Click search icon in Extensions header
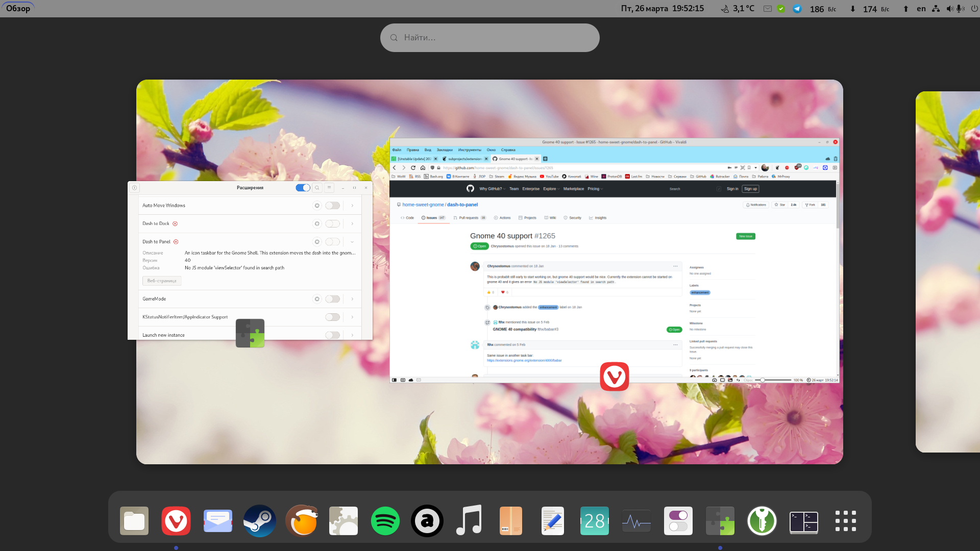Screen dimensions: 980x551 point(317,188)
